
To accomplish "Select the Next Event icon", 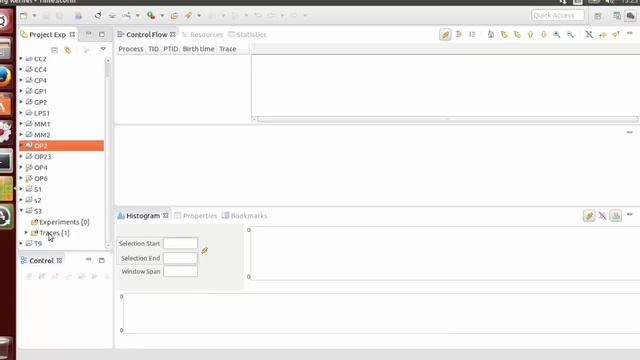I will click(x=517, y=35).
